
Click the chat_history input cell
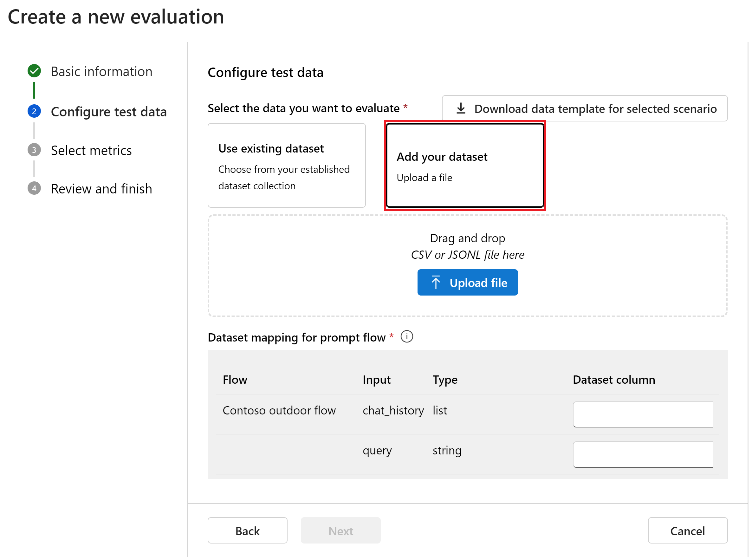coord(393,411)
